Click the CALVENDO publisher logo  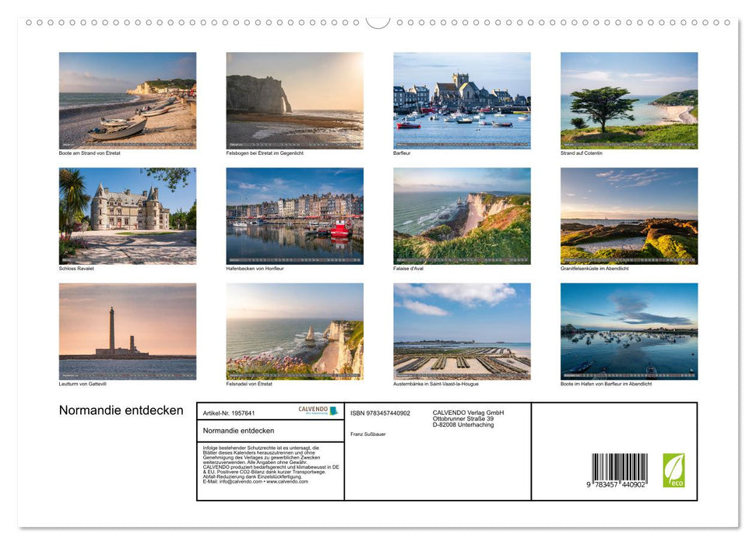[x=318, y=410]
